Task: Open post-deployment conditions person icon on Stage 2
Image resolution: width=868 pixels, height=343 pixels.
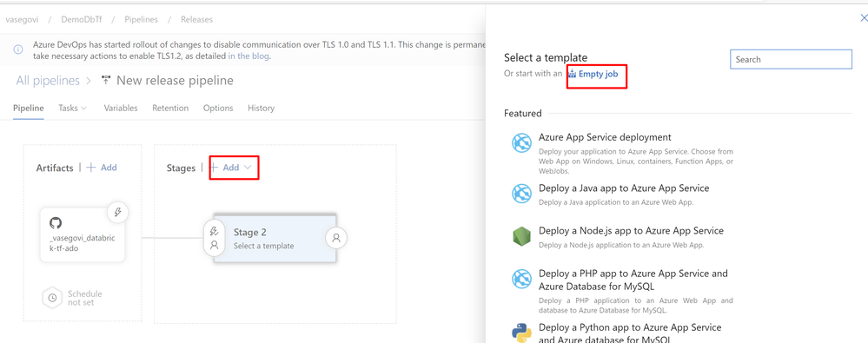Action: 336,239
